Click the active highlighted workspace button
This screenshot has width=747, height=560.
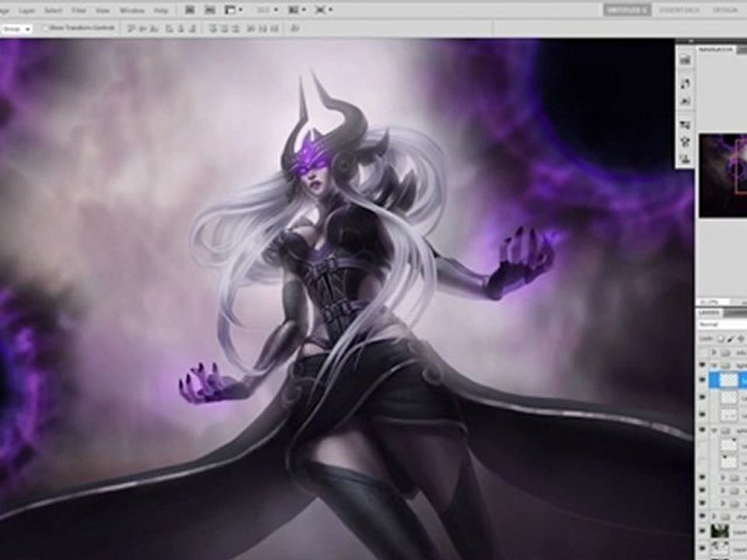tap(627, 9)
